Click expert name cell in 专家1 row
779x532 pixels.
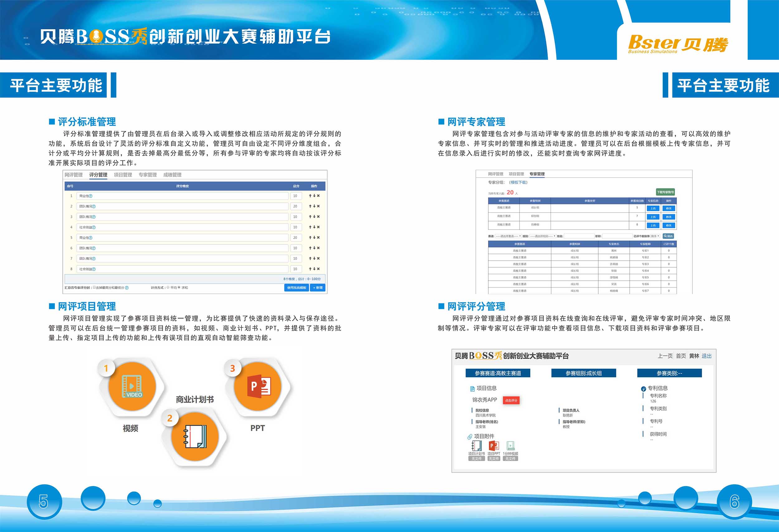[614, 251]
